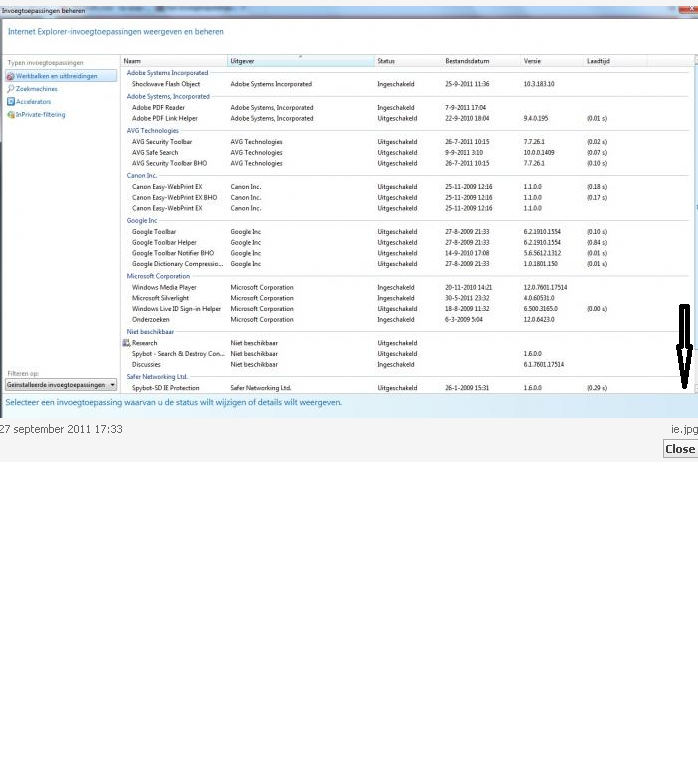This screenshot has width=698, height=777.
Task: Click the Close button below the image
Action: point(680,449)
